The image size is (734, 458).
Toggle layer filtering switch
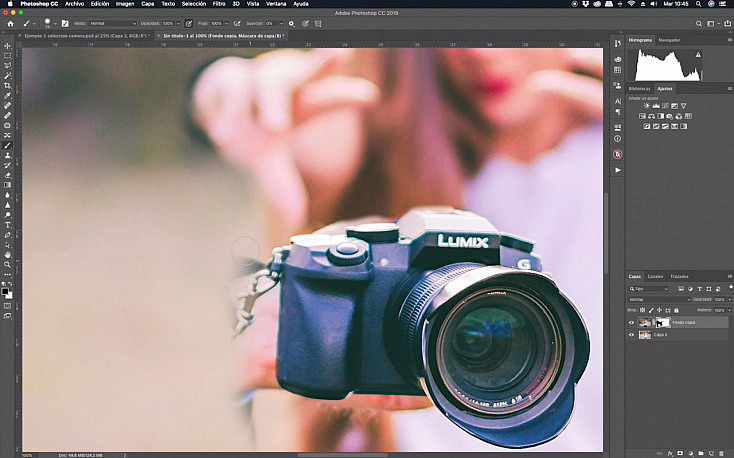[731, 288]
